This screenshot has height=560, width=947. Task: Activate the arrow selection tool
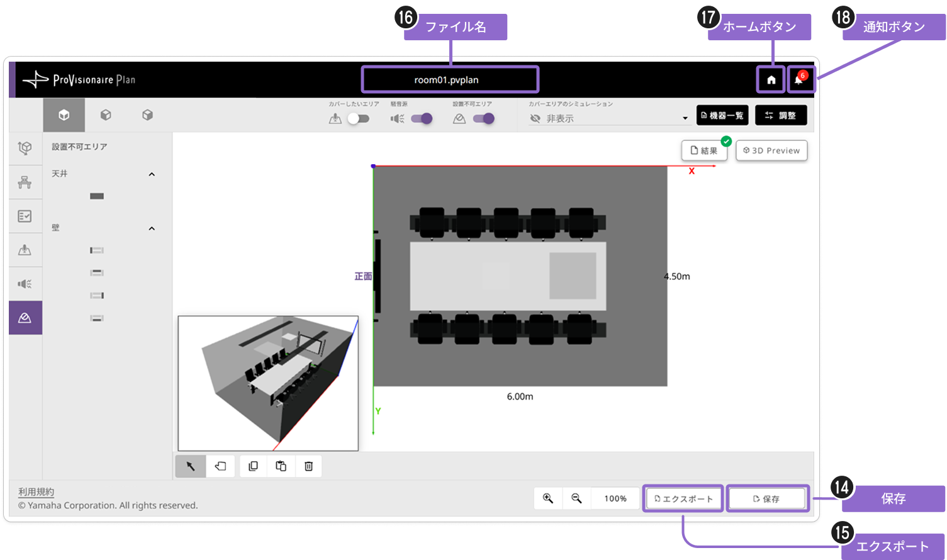coord(191,466)
